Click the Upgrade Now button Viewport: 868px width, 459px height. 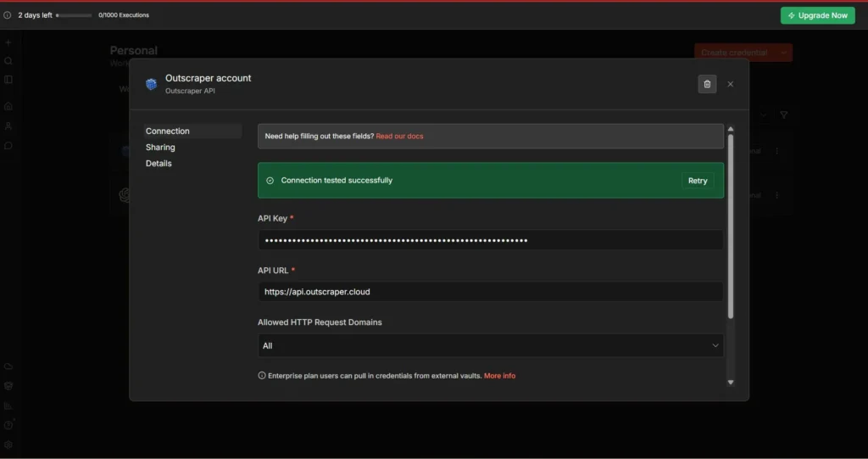[818, 15]
